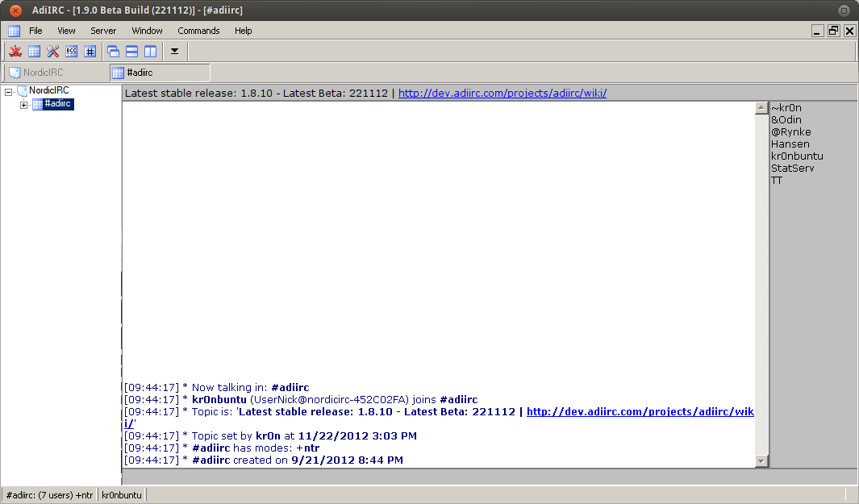Click '#adiirc: (7 users) +ntr' in status bar

click(49, 495)
